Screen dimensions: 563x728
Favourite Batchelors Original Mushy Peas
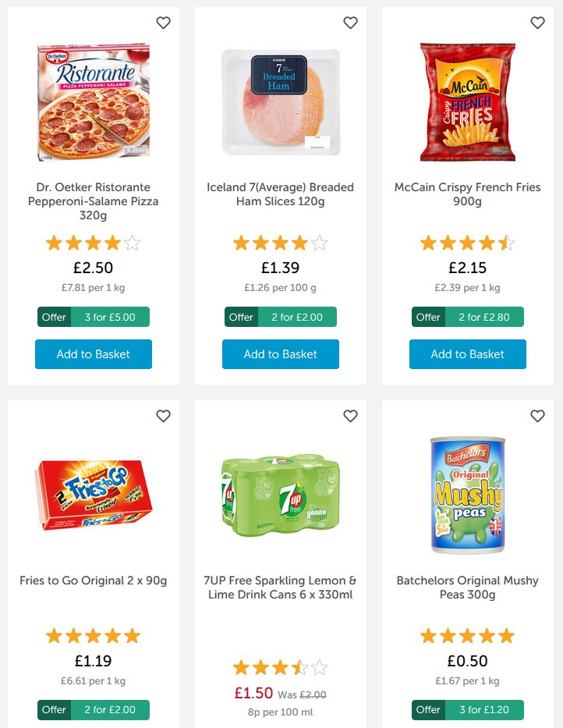coord(537,416)
